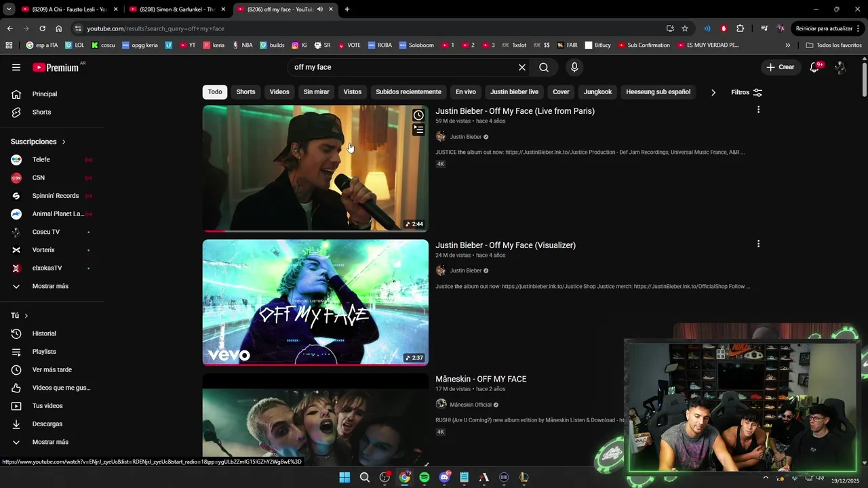The height and width of the screenshot is (488, 868).
Task: Open Chrome extensions puzzle icon
Action: [740, 28]
